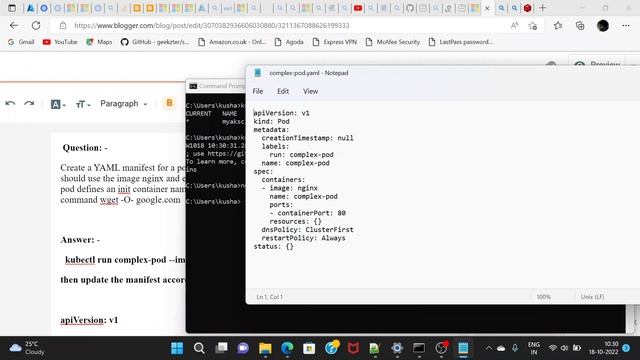Viewport: 640px width, 360px height.
Task: Open File Explorer from the taskbar
Action: (265, 348)
